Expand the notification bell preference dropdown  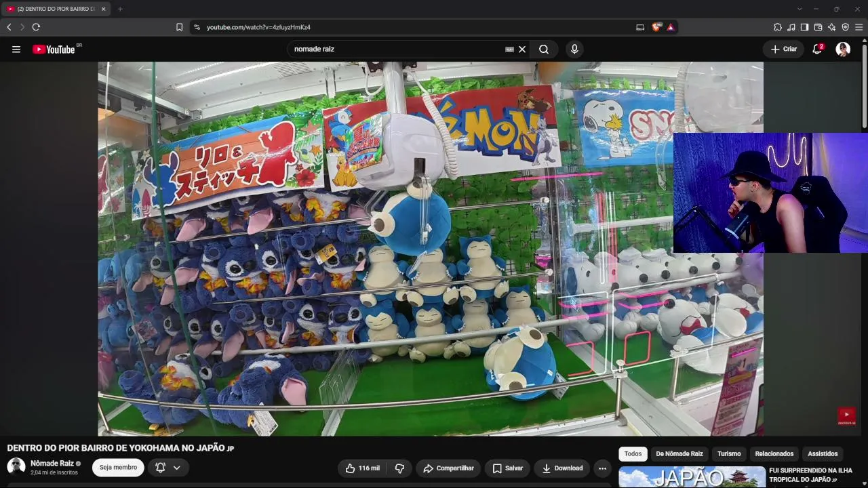click(x=176, y=468)
